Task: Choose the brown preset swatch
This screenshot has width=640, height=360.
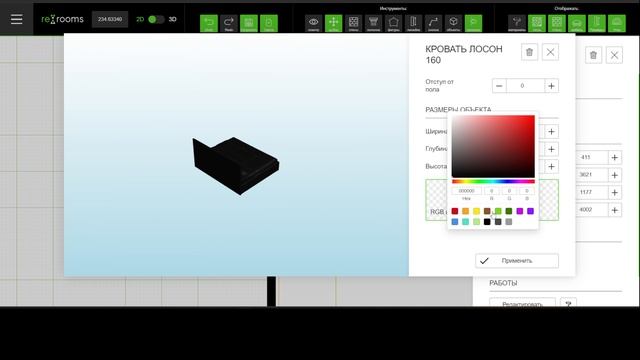Action: (x=487, y=211)
